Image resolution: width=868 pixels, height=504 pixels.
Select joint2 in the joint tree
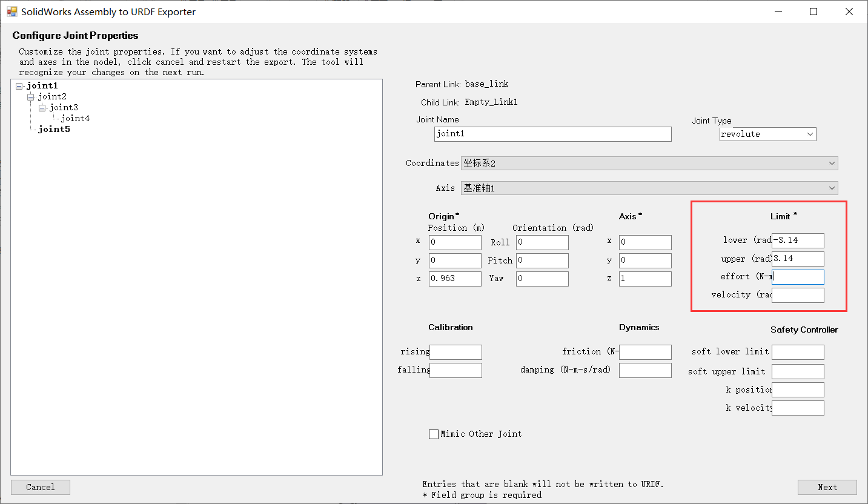click(52, 97)
